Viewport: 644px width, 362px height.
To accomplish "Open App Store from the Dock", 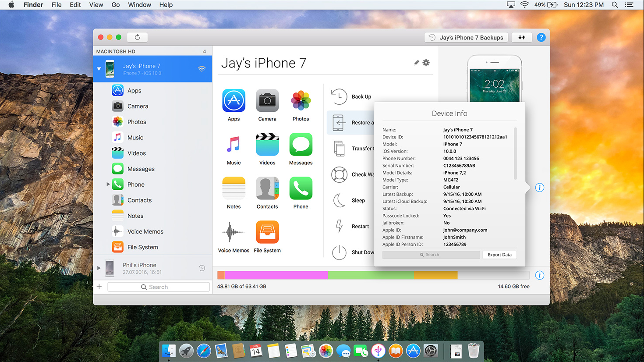I will (413, 351).
